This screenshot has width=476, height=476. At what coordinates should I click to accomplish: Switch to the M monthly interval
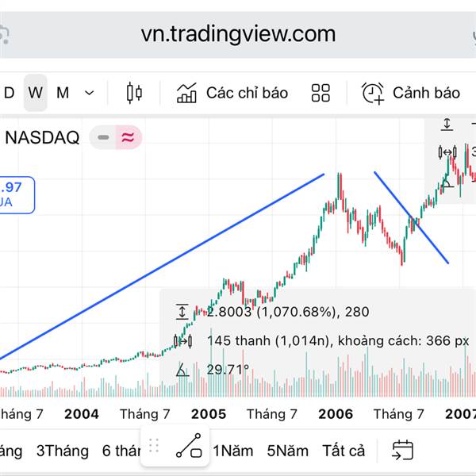[x=63, y=93]
